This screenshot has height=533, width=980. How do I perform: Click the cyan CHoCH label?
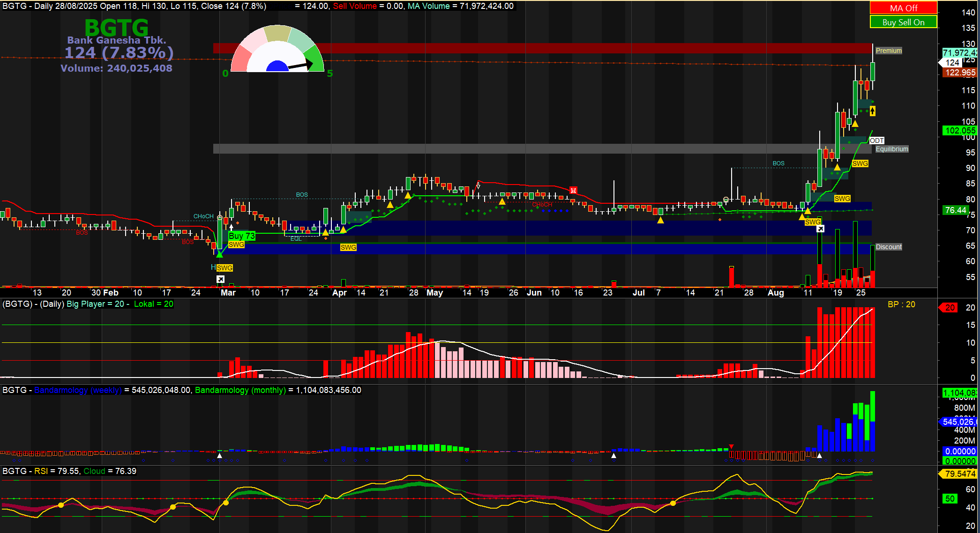pyautogui.click(x=203, y=216)
